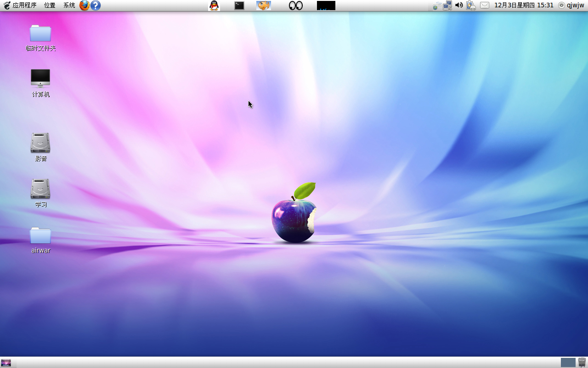Click the show desktop button in bottom panel

[x=6, y=362]
